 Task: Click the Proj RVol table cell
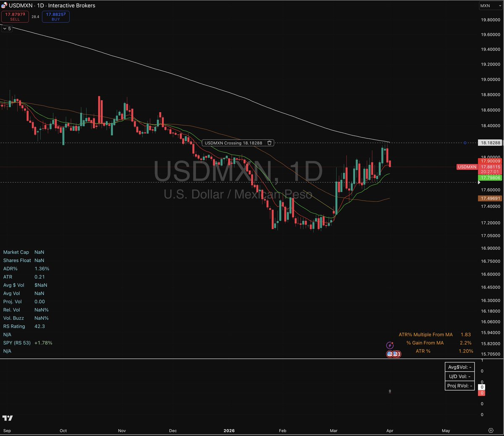pos(460,386)
